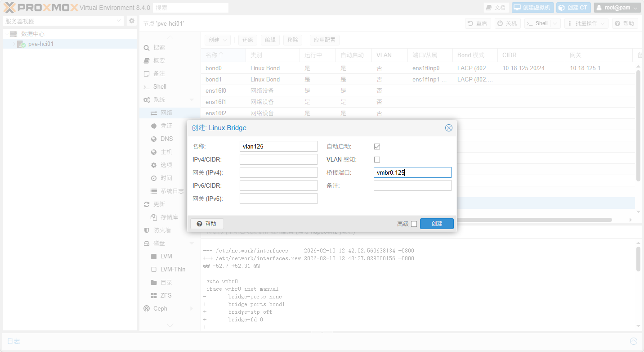
Task: Select 网络 network menu item
Action: (169, 113)
